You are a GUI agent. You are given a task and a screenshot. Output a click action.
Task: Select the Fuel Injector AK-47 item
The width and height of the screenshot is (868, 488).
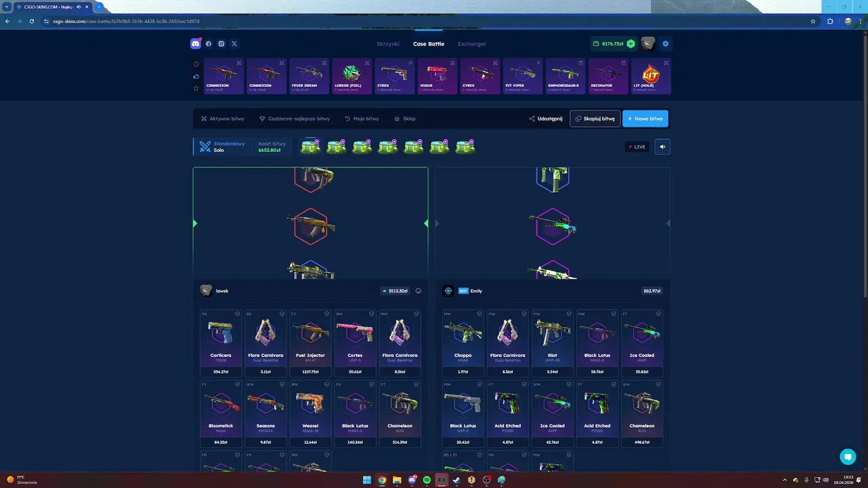pos(311,343)
